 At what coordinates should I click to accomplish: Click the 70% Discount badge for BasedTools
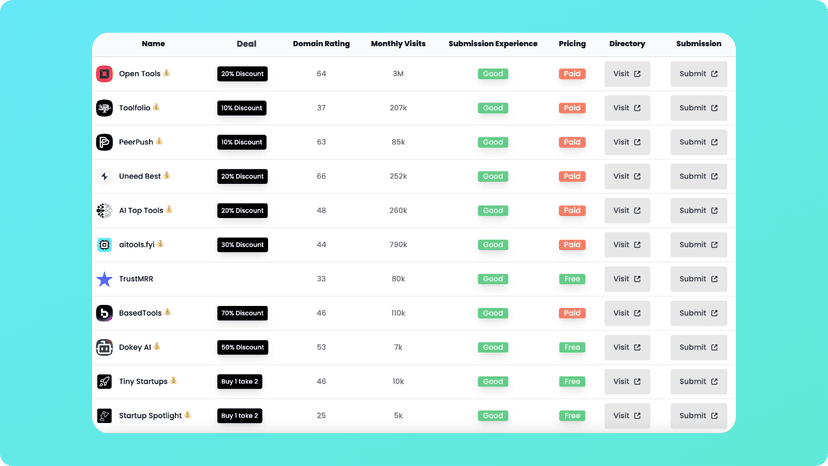242,313
